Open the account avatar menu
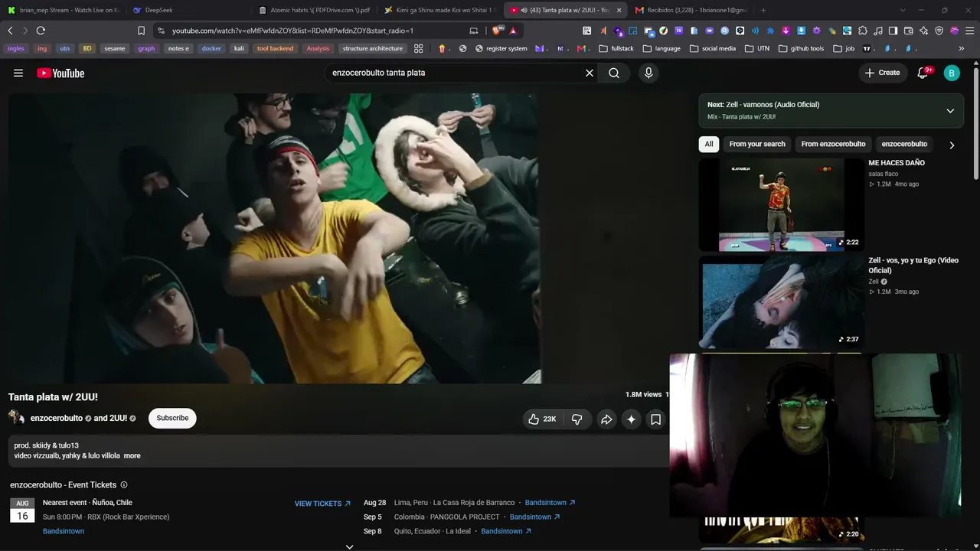 [x=952, y=73]
